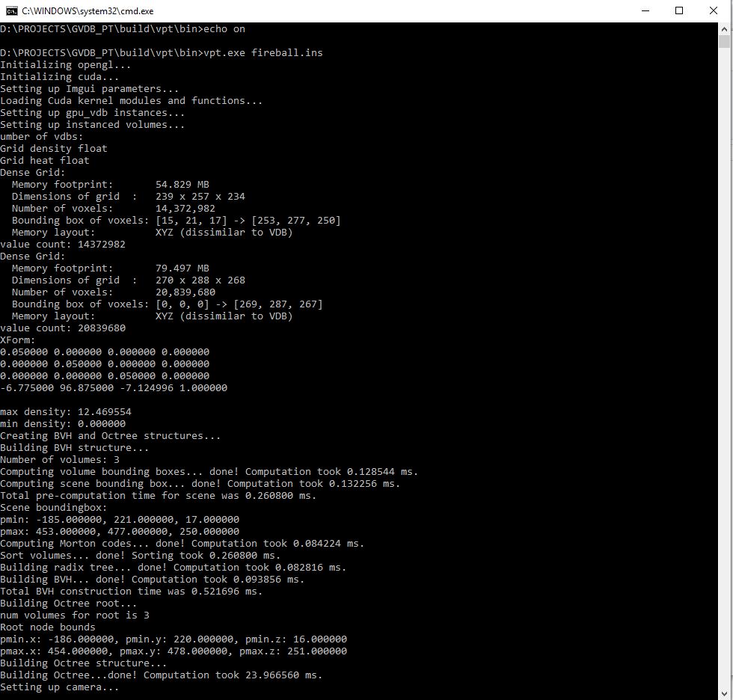Close the cmd.exe console window
This screenshot has height=700, width=733.
[712, 10]
